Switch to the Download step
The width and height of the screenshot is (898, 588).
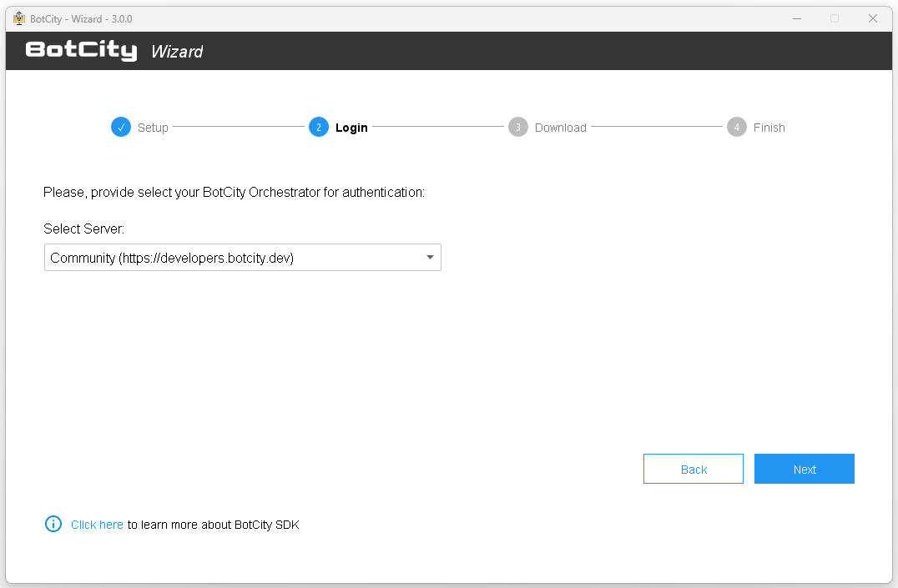[x=560, y=127]
